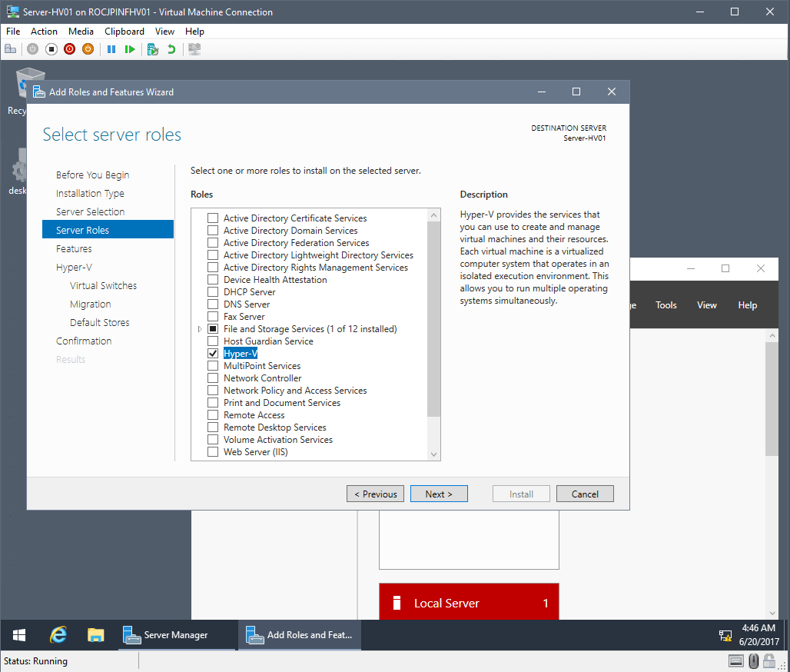Open the Local Server tile
Viewport: 790px width, 672px height.
click(469, 601)
